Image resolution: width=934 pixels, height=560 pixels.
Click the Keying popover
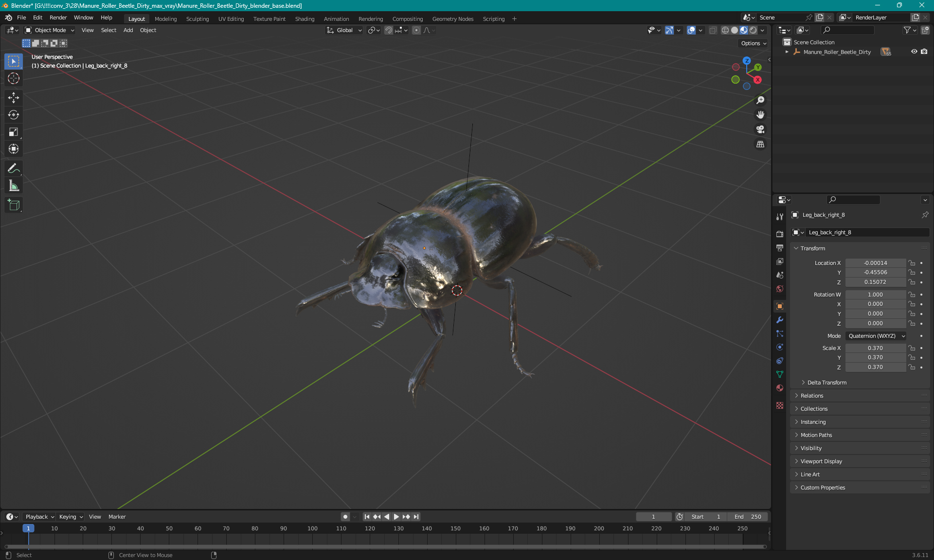71,517
